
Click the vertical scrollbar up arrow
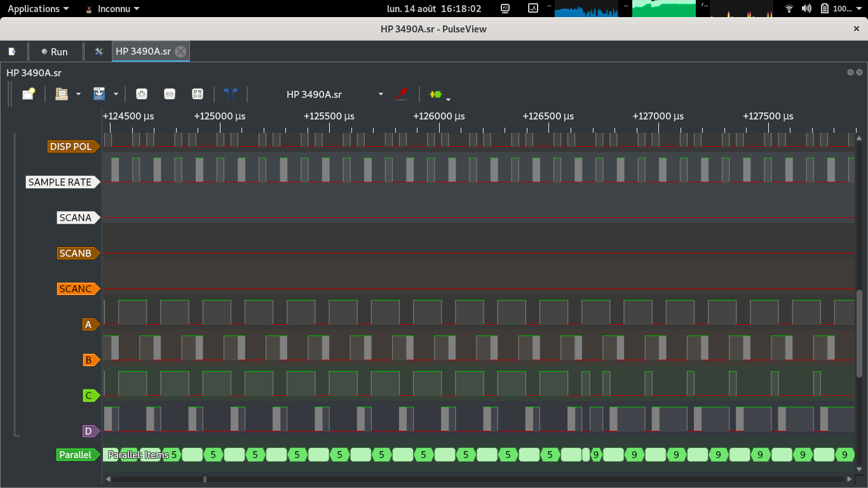point(859,137)
